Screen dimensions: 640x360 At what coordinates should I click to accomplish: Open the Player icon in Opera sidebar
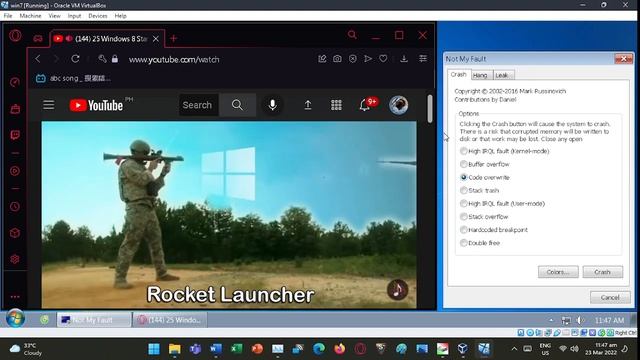[x=15, y=171]
